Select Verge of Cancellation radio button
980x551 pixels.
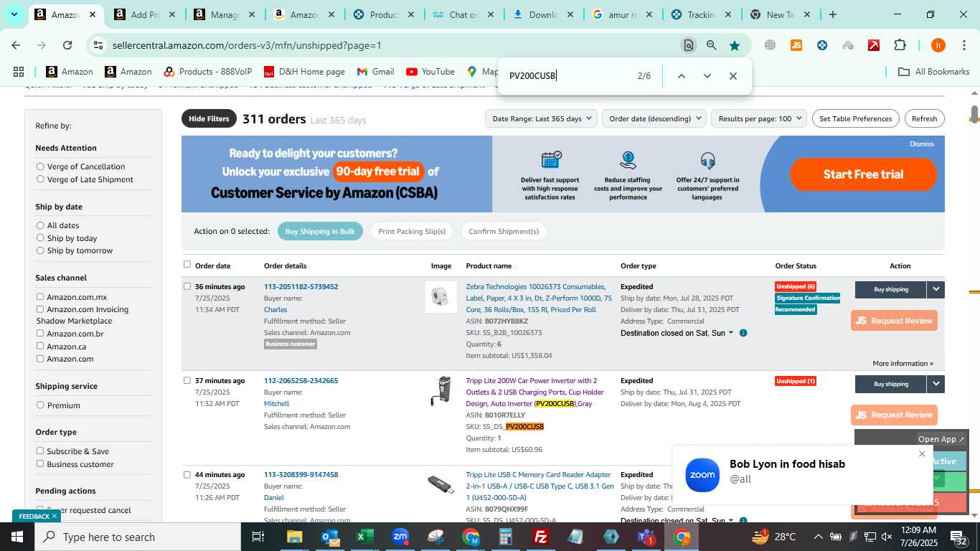click(x=40, y=166)
